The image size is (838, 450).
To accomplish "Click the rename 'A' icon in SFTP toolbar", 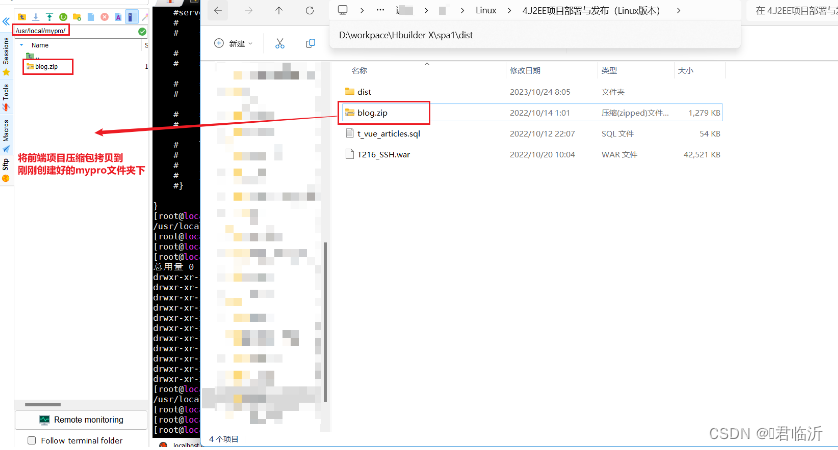I will pyautogui.click(x=118, y=17).
